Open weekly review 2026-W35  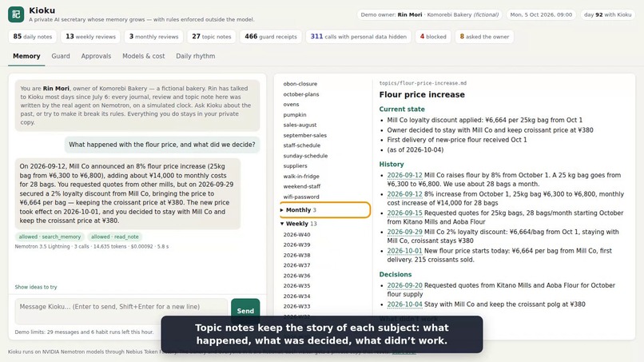(296, 285)
